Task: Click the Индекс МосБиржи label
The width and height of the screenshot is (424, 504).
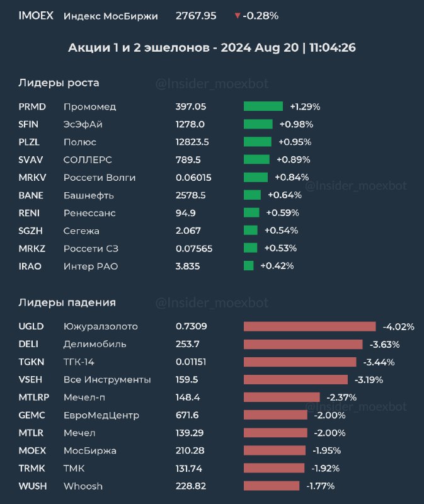Action: (x=111, y=15)
